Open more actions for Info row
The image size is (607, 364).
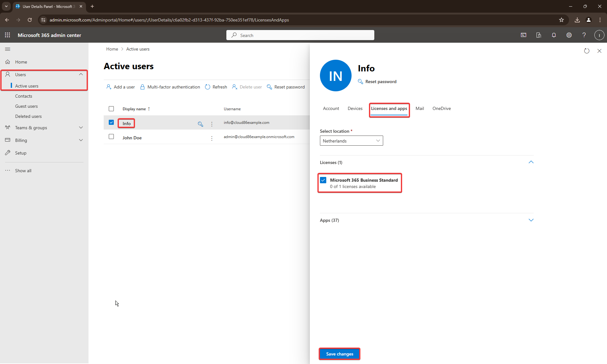(x=212, y=124)
